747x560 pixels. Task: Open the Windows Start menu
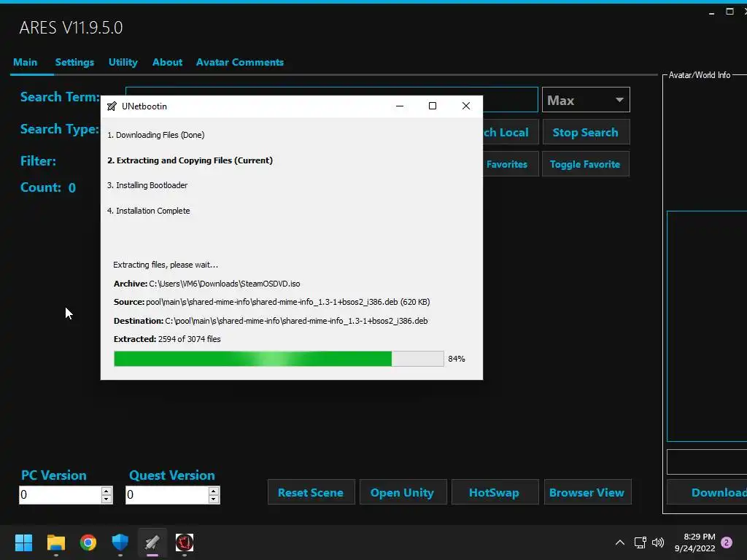point(23,542)
